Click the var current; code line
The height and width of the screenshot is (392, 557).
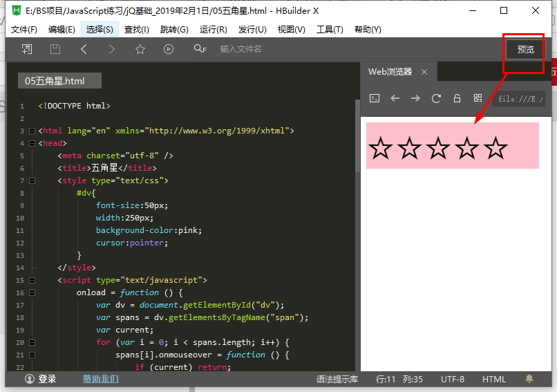124,330
